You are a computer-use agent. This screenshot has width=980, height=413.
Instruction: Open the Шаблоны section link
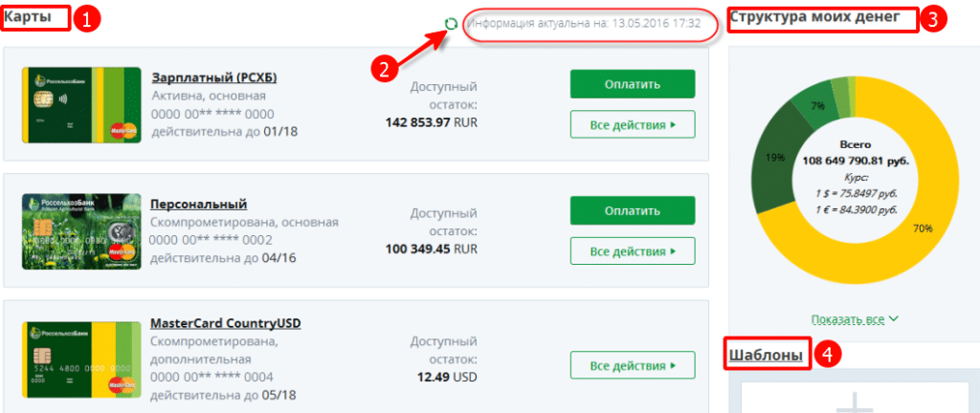click(766, 356)
